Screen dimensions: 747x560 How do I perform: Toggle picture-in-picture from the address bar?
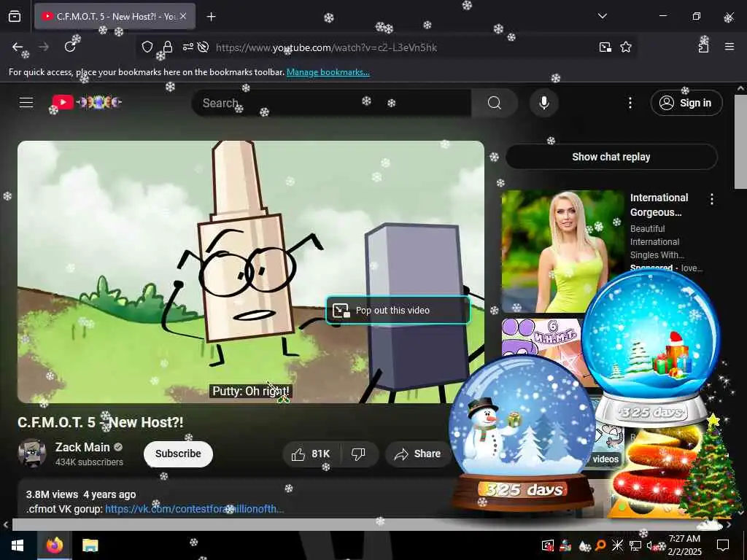coord(605,47)
